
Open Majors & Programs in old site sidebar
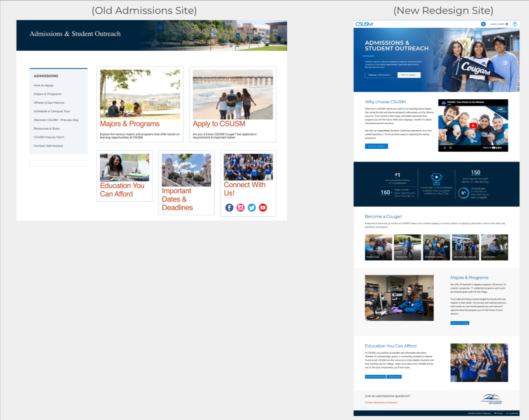48,94
